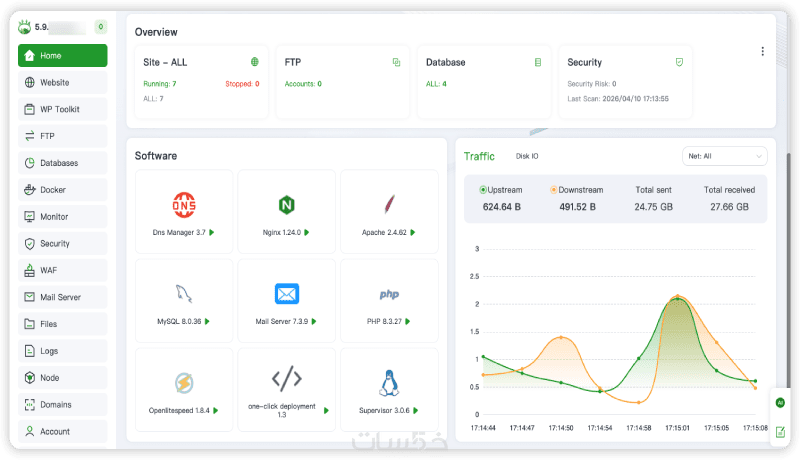Click the Nginx logo icon
The height and width of the screenshot is (460, 800).
287,205
